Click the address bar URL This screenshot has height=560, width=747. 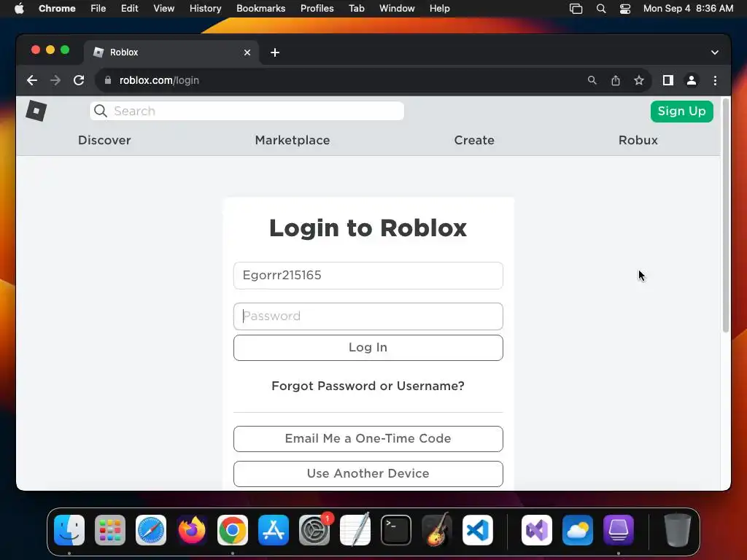159,80
